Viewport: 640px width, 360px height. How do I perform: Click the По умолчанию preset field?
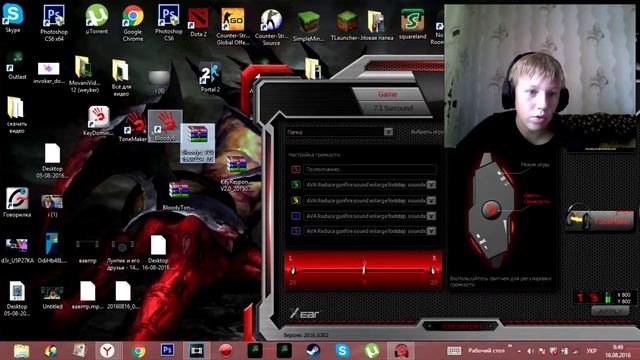(370, 169)
